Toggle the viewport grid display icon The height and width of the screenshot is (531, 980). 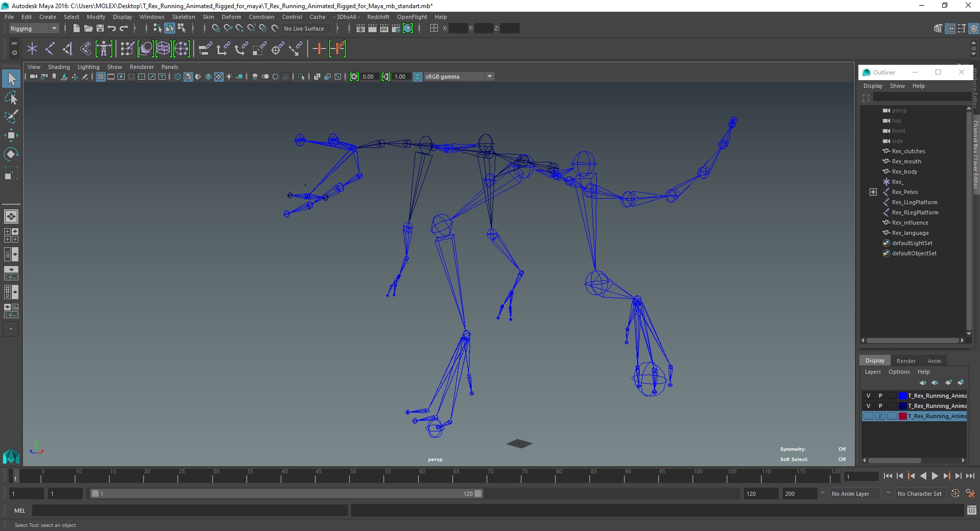coord(101,77)
